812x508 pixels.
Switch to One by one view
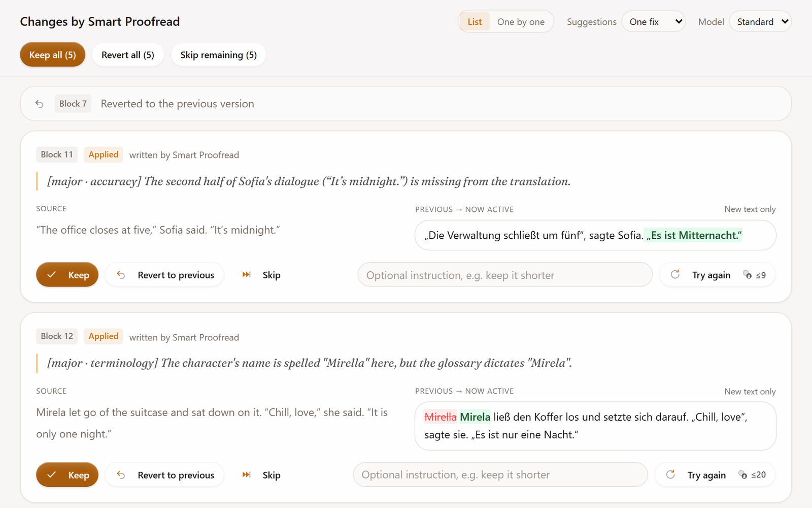(521, 22)
